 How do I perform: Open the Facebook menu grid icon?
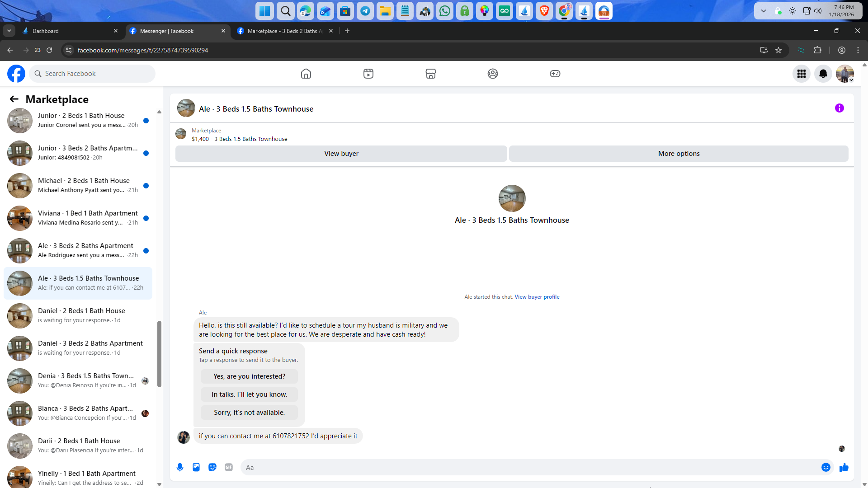pos(801,74)
